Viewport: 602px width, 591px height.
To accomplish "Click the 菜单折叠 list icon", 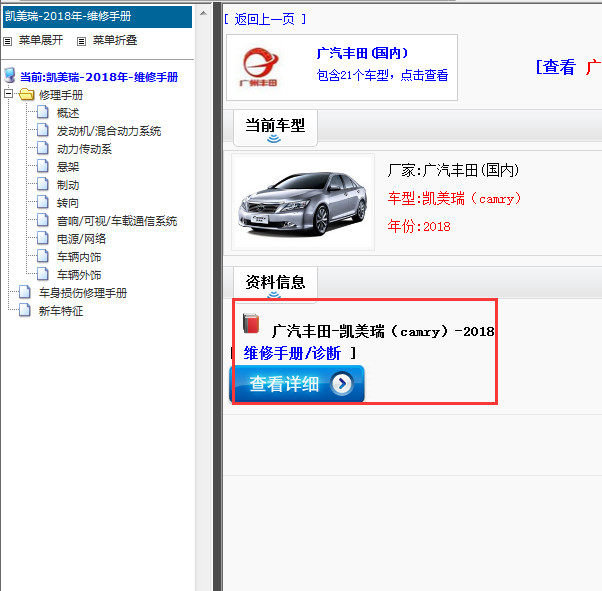I will coord(81,41).
